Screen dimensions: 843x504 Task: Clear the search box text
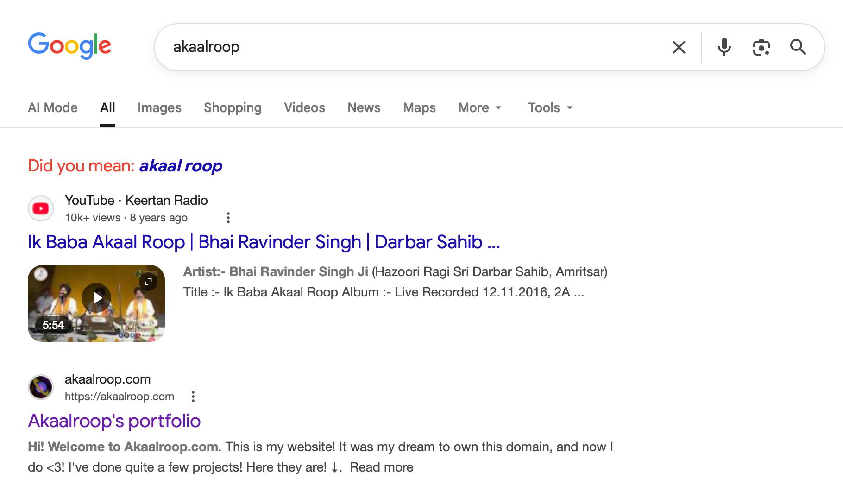[x=679, y=47]
